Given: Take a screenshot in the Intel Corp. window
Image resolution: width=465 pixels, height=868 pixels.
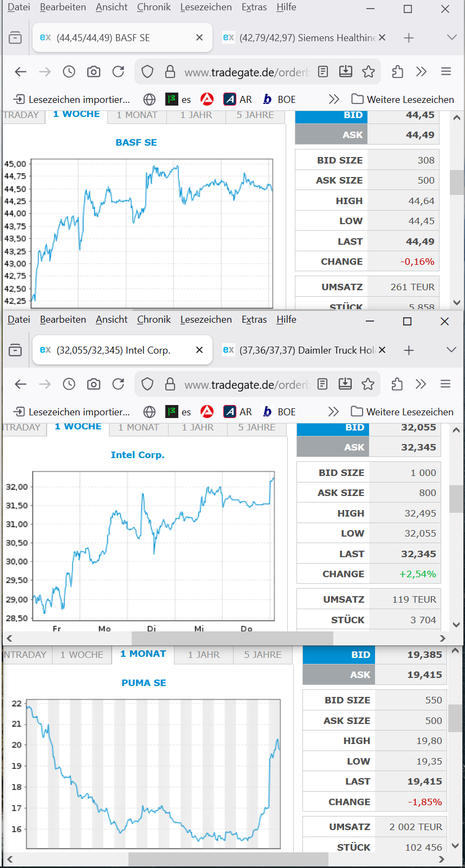Looking at the screenshot, I should click(x=94, y=384).
